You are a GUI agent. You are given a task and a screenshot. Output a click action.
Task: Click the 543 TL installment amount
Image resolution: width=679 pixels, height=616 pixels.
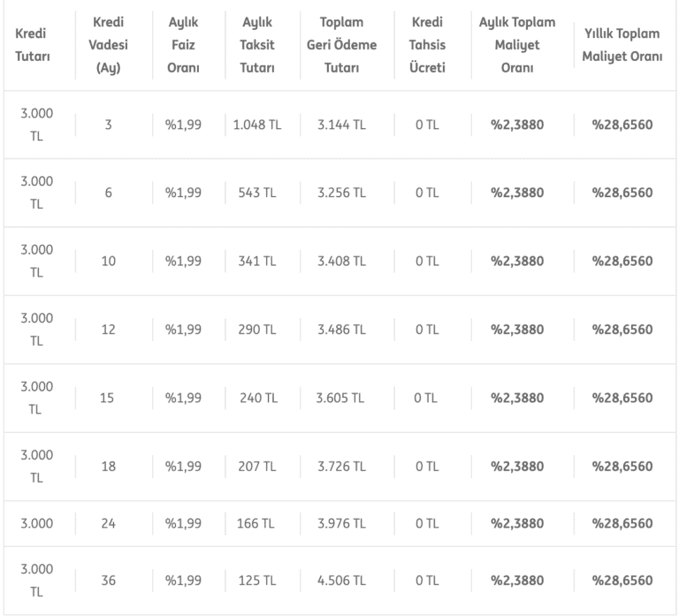tap(256, 193)
